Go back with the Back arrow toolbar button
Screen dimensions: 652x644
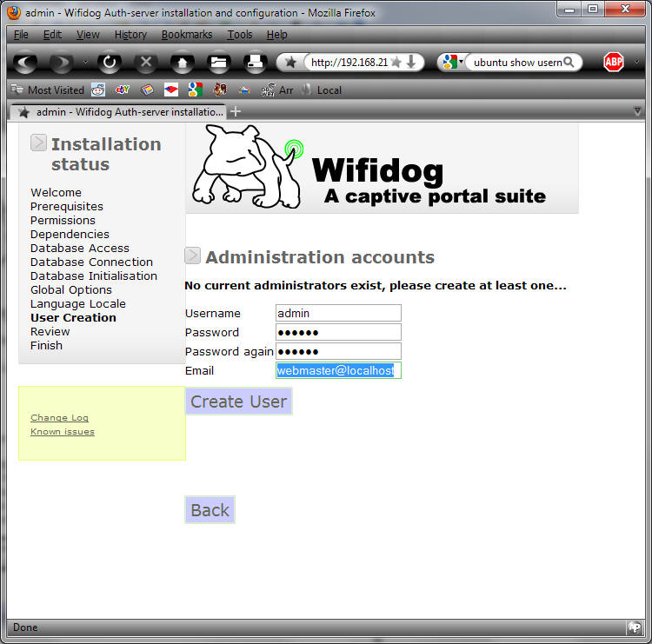[25, 63]
